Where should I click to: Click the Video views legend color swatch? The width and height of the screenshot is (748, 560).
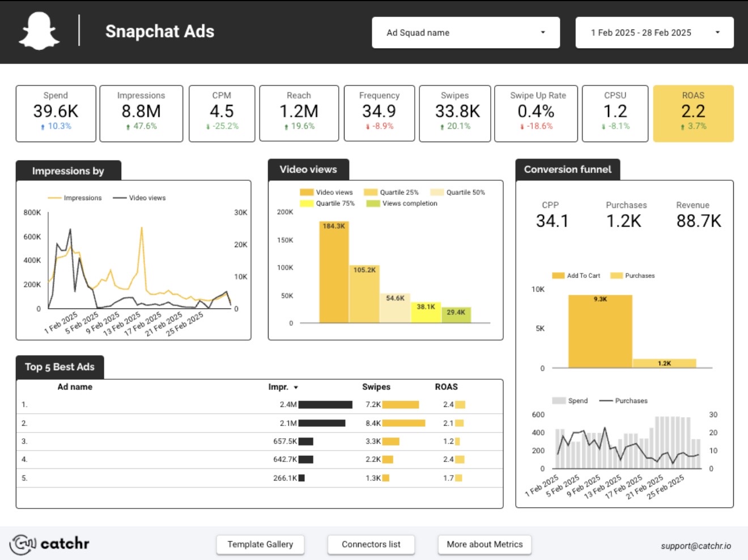pyautogui.click(x=306, y=193)
